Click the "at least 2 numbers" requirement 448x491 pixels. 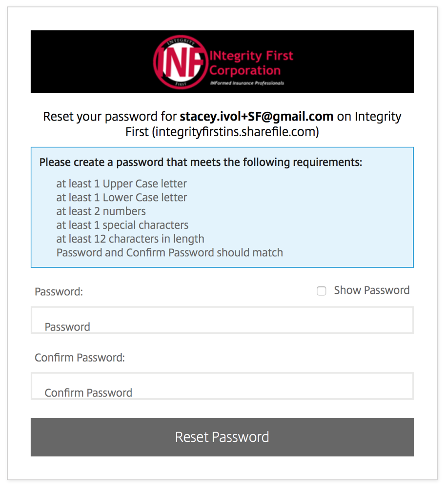pos(101,211)
